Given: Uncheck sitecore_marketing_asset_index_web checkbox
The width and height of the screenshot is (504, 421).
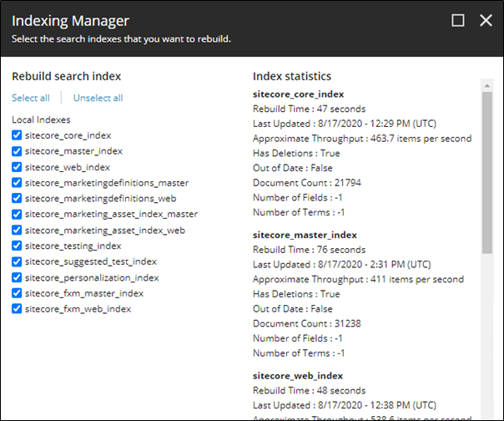Looking at the screenshot, I should tap(17, 230).
